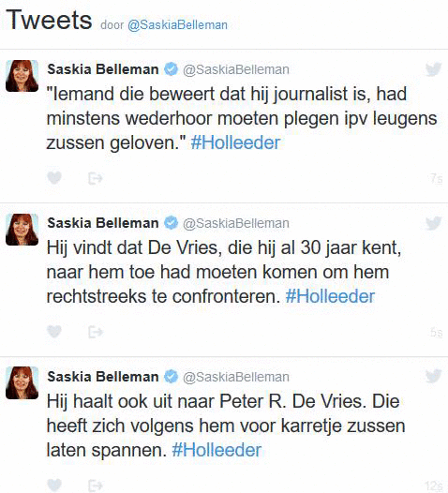Open profile avatar on third tweet

[x=22, y=383]
